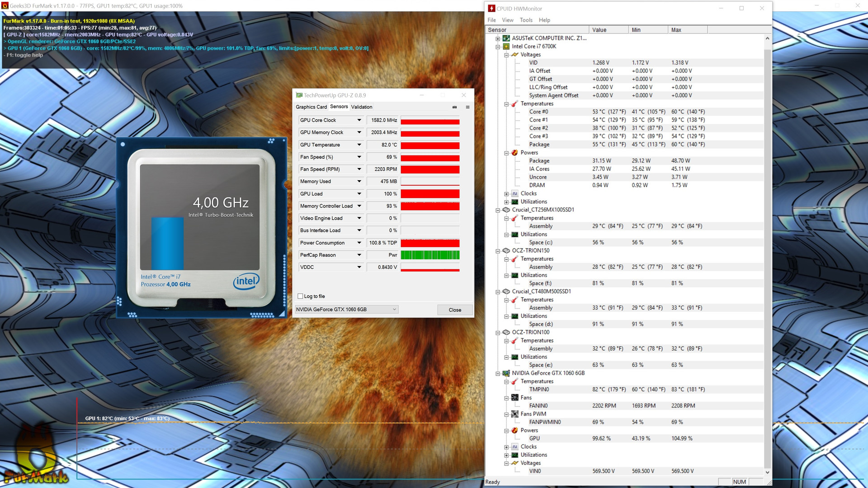Open the GPU Core Clock sensor dropdown

tap(359, 120)
